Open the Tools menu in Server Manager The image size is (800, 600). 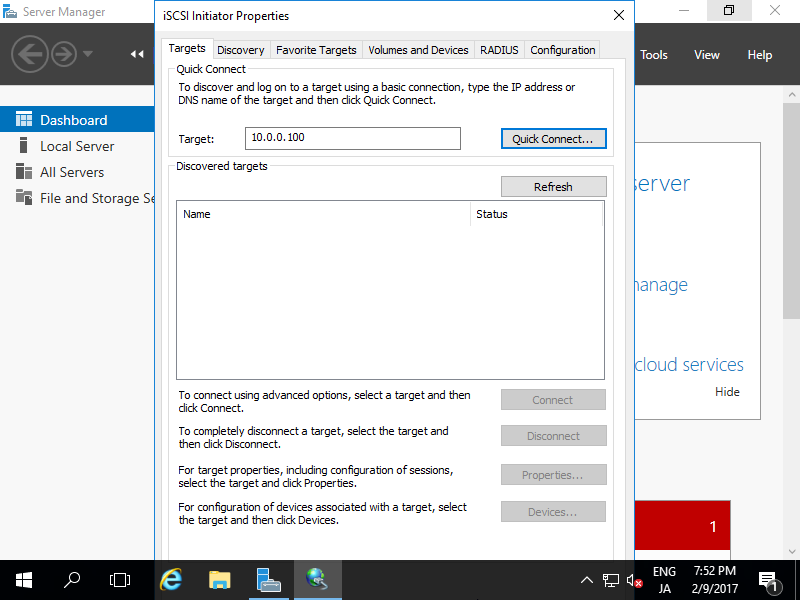(x=654, y=55)
